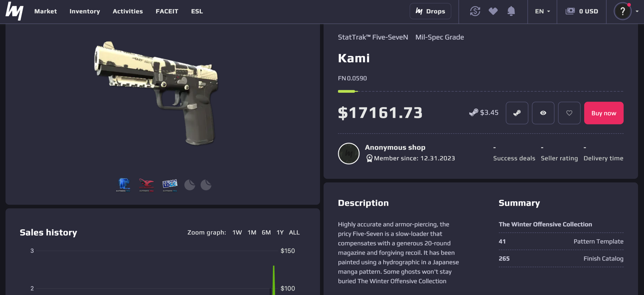Screen dimensions: 644x295
Task: Click the Delivery time stat
Action: click(x=603, y=153)
